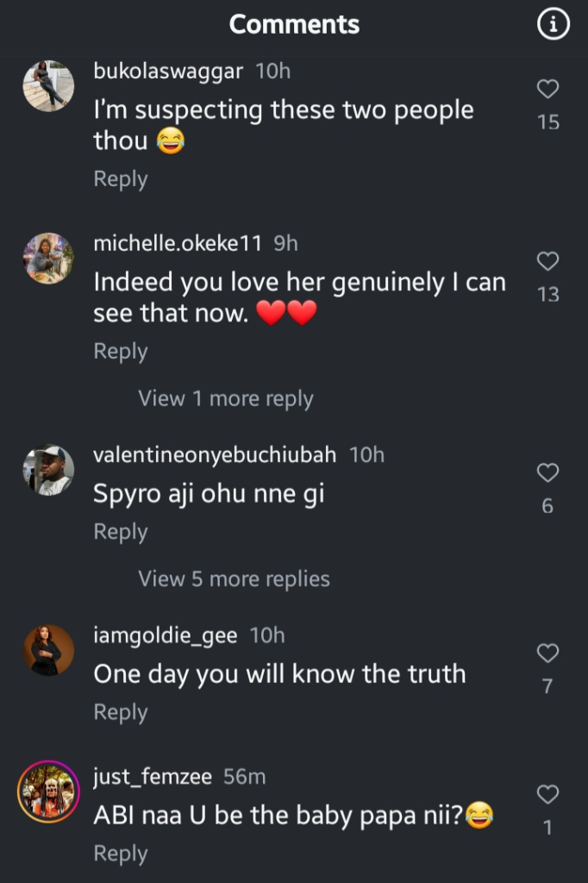
Task: Open iamgoldie_gee's profile avatar
Action: point(48,650)
